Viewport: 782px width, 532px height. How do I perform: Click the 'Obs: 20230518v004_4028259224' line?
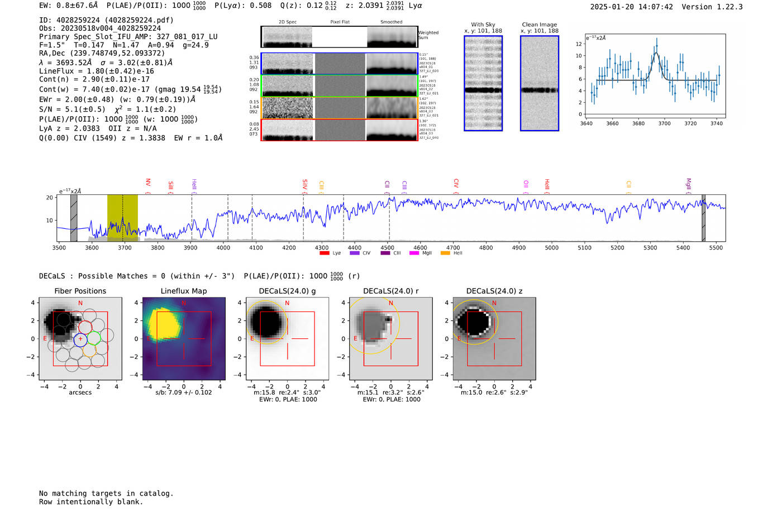click(x=100, y=28)
